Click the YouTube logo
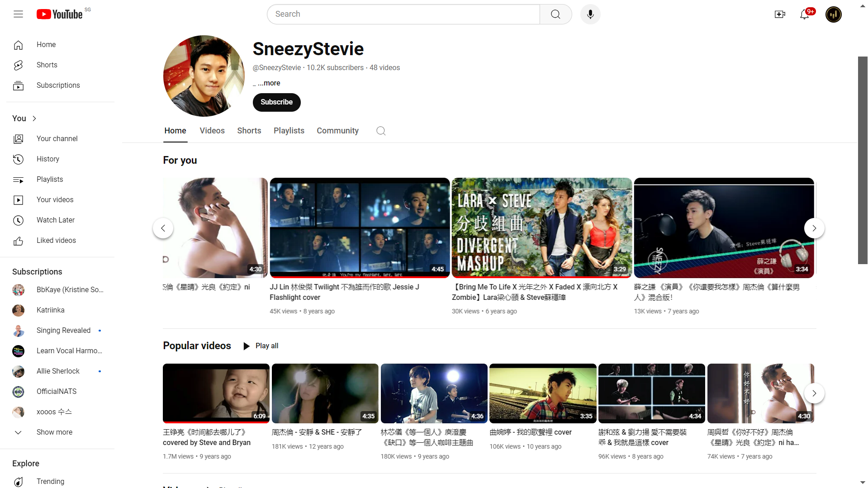The width and height of the screenshot is (868, 488). coord(60,14)
